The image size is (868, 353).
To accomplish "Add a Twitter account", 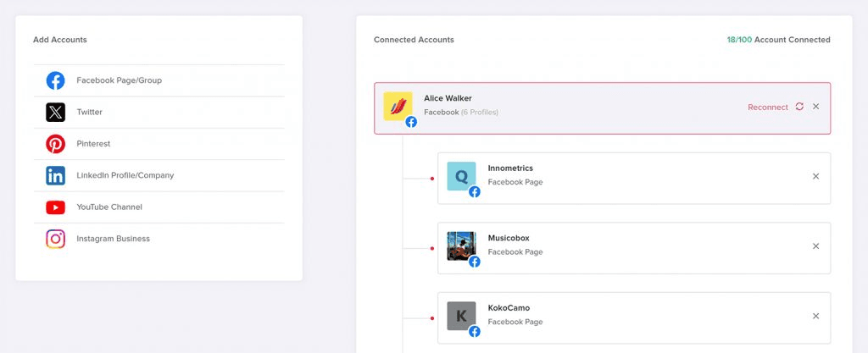I will click(159, 112).
